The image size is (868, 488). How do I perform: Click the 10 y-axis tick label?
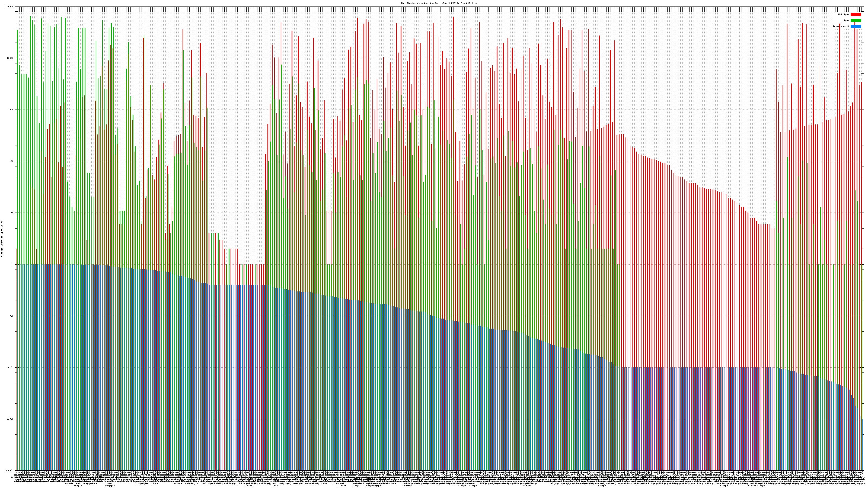(12, 213)
